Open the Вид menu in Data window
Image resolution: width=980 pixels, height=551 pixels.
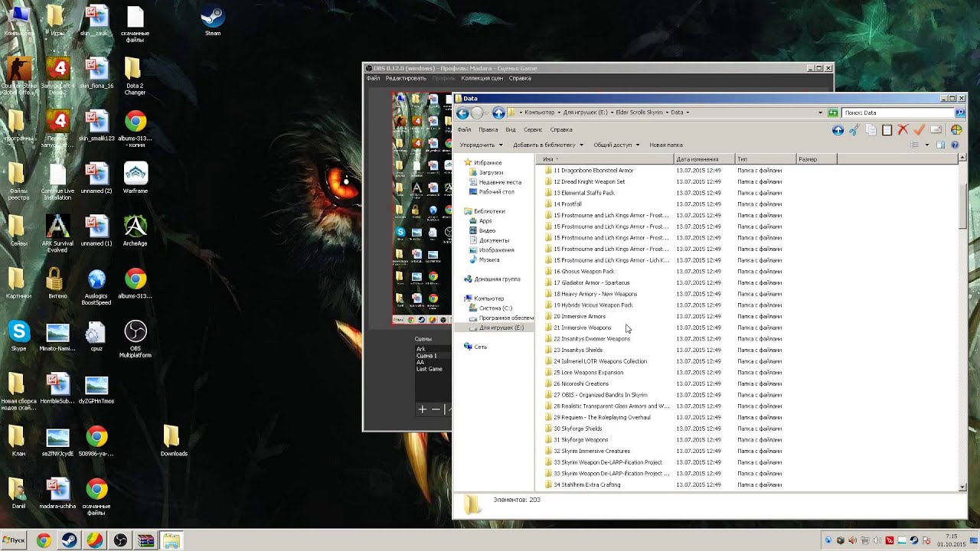[511, 129]
